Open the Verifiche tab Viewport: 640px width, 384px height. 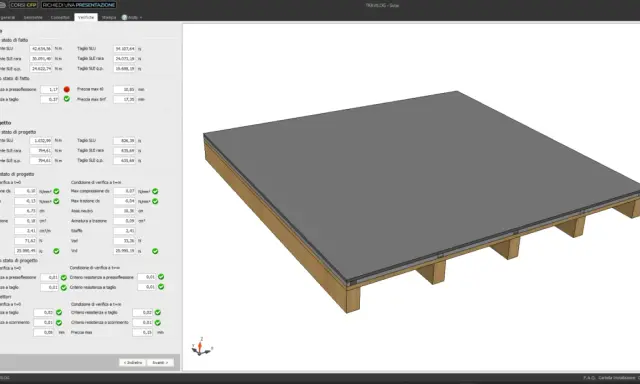[86, 17]
